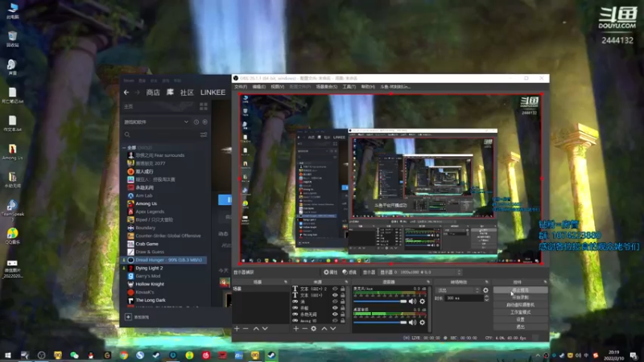
Task: Open Desktop Audio settings gear
Action: coord(422,323)
